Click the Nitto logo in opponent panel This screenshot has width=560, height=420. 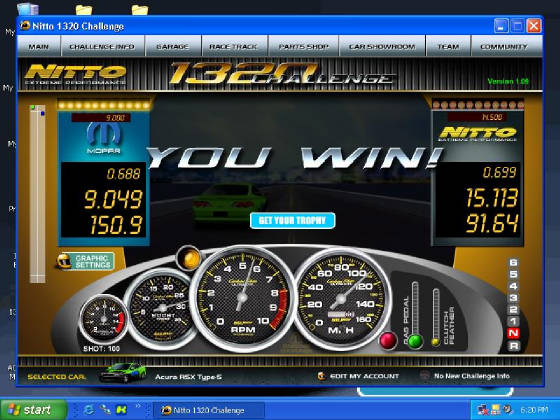coord(478,134)
